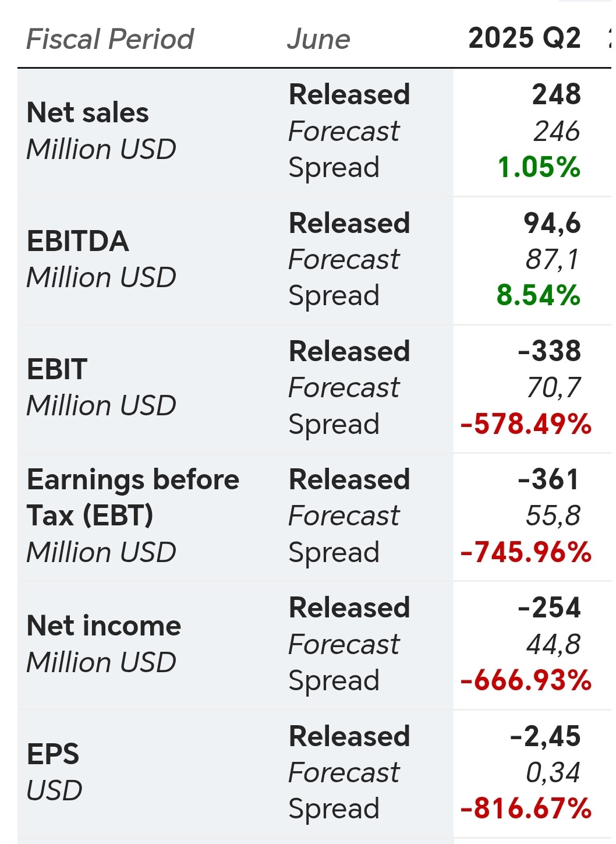Click the EBIT released value -338
Screen dimensions: 616x844
pyautogui.click(x=549, y=351)
